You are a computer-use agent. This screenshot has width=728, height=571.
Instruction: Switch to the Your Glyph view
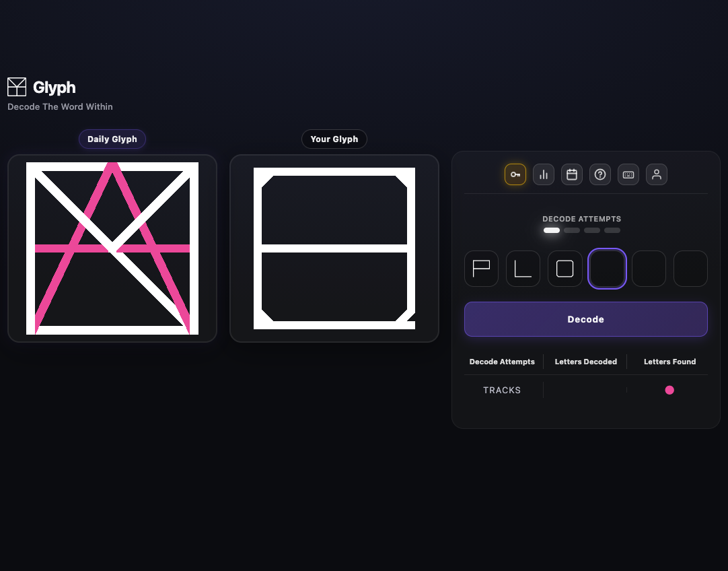[x=334, y=139]
